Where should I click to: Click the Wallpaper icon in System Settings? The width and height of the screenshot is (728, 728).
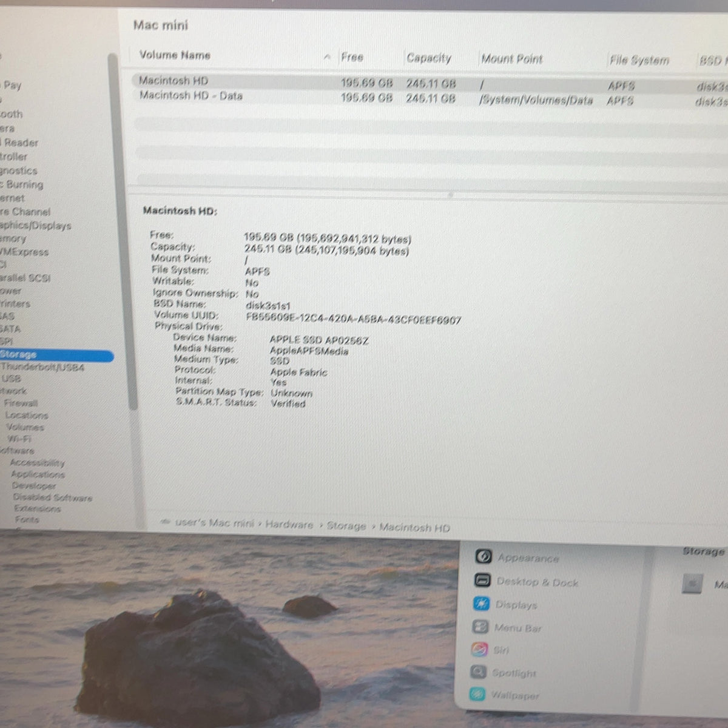[x=478, y=694]
